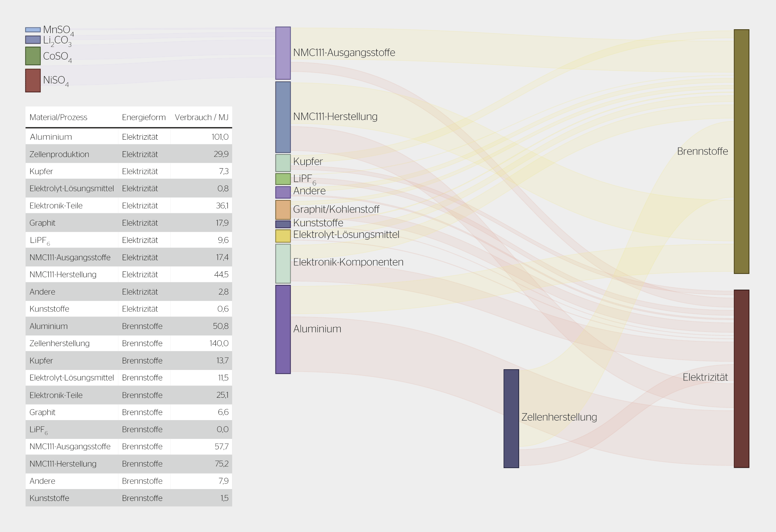Select the Elektronik-Komponenten node bar

[283, 263]
